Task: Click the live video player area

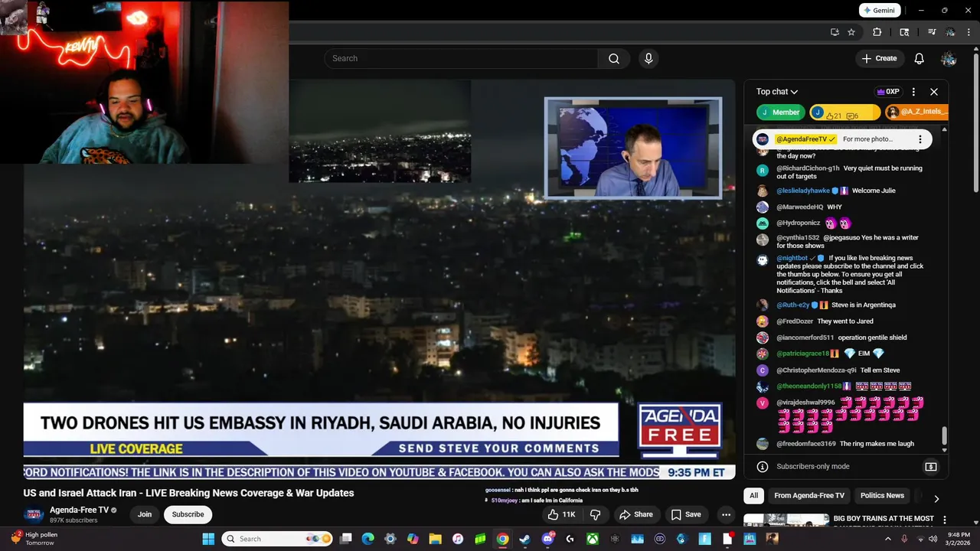Action: point(380,279)
